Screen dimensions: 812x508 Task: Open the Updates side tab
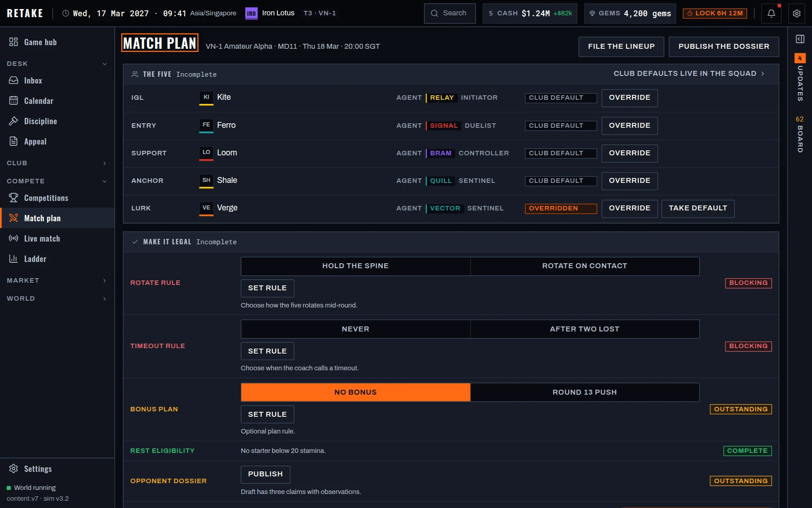800,78
